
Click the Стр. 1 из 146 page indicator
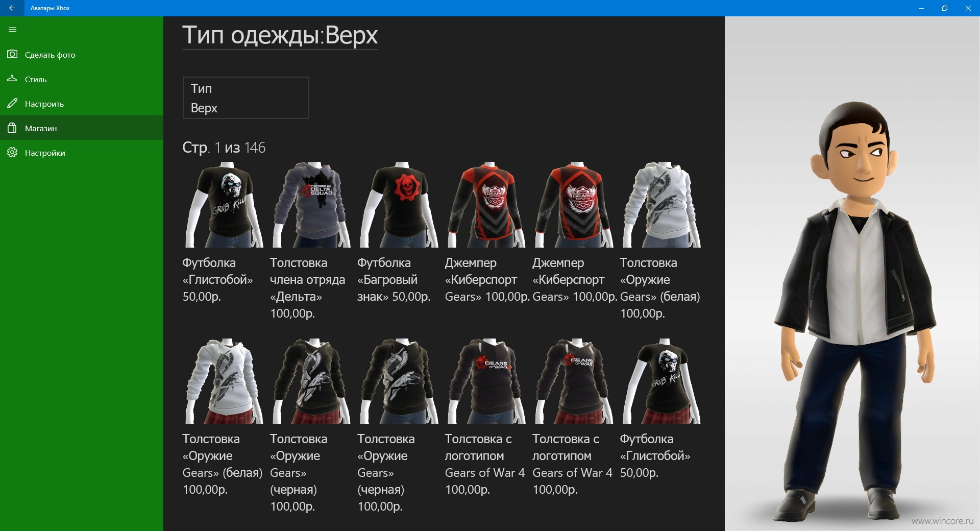click(x=224, y=148)
